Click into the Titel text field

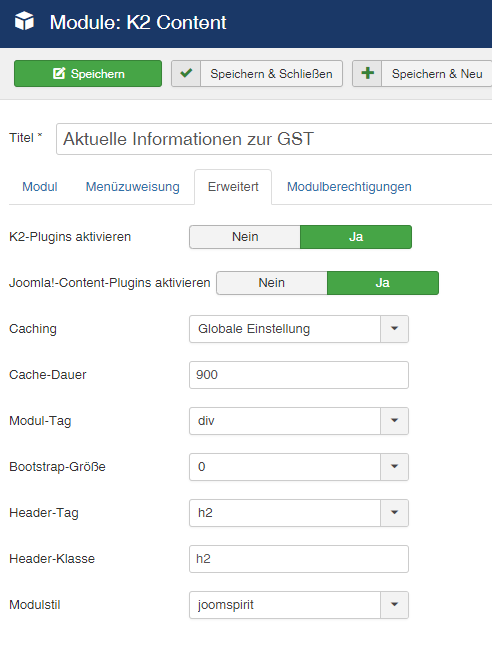click(274, 139)
